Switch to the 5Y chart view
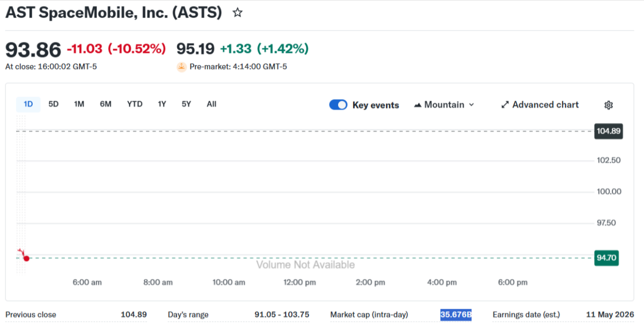 click(x=186, y=104)
